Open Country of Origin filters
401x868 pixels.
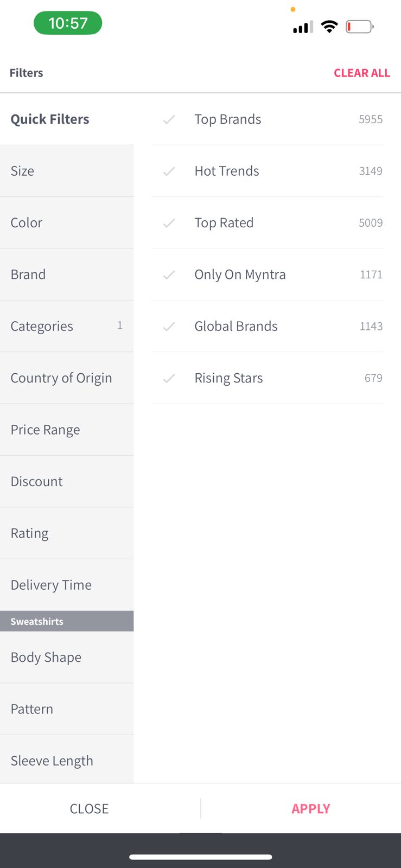pos(66,378)
